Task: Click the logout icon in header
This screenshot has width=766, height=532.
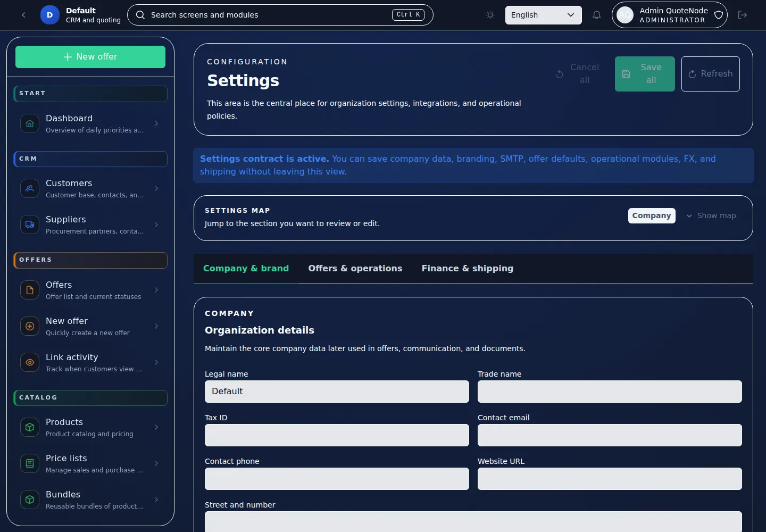Action: (743, 15)
